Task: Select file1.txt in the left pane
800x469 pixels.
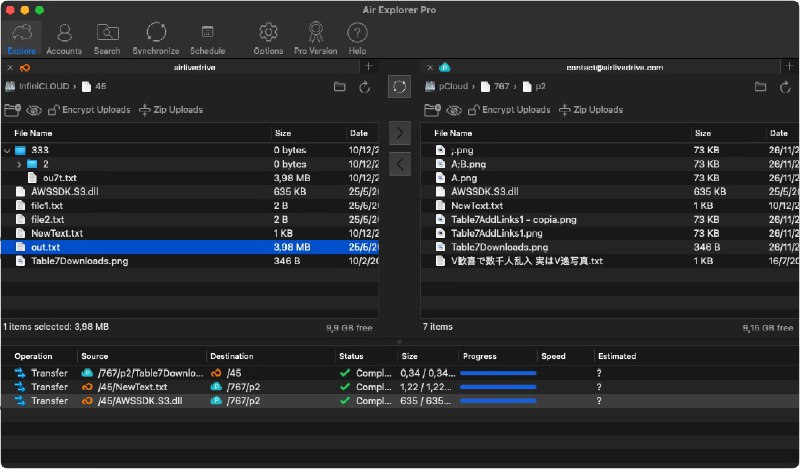Action: click(190, 206)
